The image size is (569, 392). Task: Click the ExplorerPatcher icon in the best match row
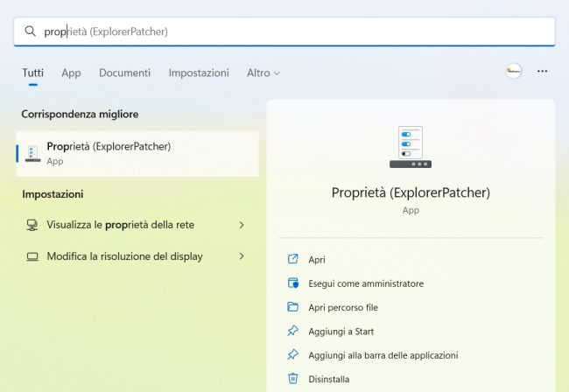coord(32,153)
